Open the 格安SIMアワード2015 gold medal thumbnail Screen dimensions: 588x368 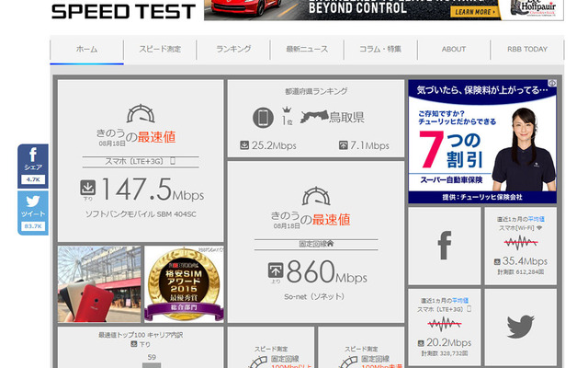(184, 284)
